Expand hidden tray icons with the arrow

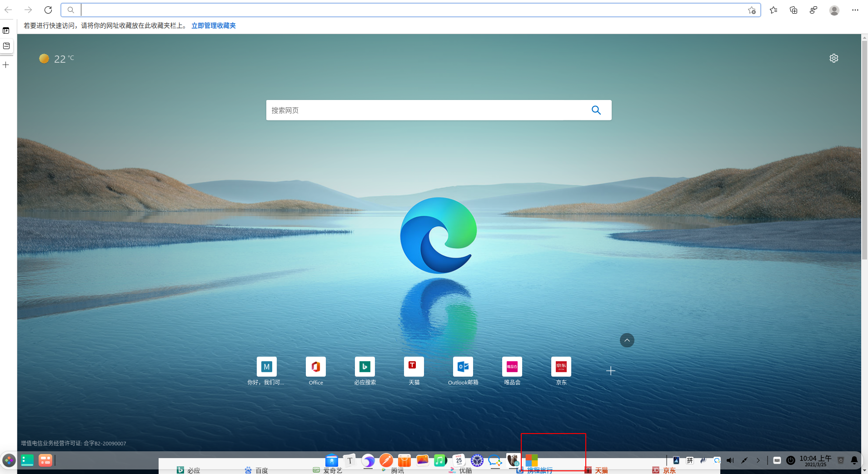pos(758,460)
